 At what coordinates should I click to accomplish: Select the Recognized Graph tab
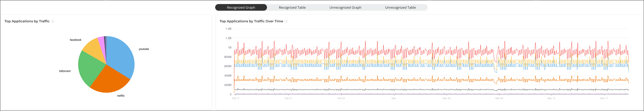click(241, 7)
